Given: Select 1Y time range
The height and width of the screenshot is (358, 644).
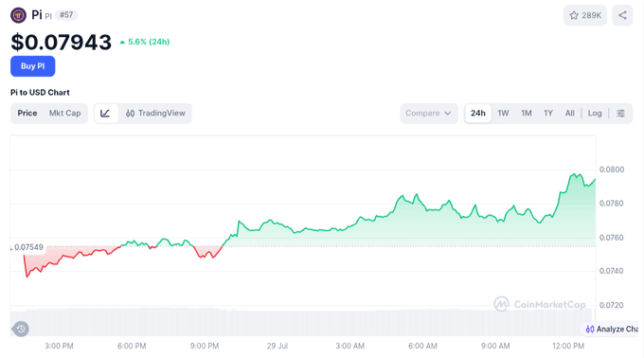Looking at the screenshot, I should click(x=548, y=114).
